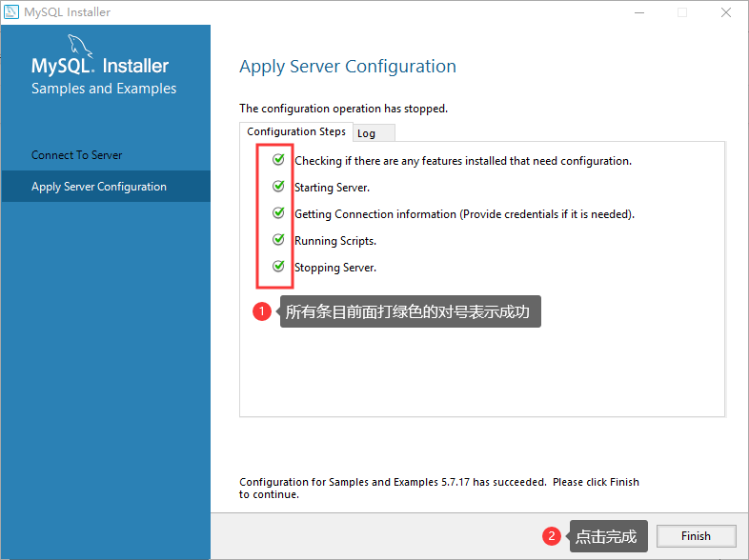Minimize the MySQL Installer window
Image resolution: width=749 pixels, height=560 pixels.
[639, 12]
